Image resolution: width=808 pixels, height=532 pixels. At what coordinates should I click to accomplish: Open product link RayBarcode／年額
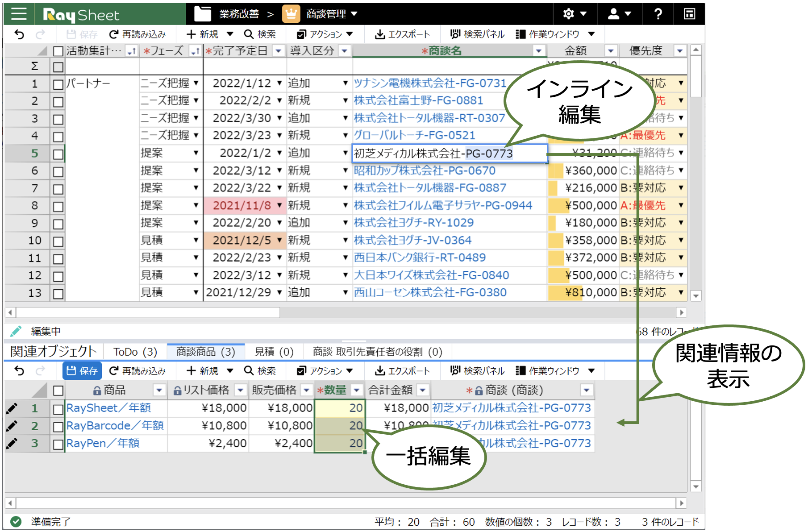coord(115,426)
